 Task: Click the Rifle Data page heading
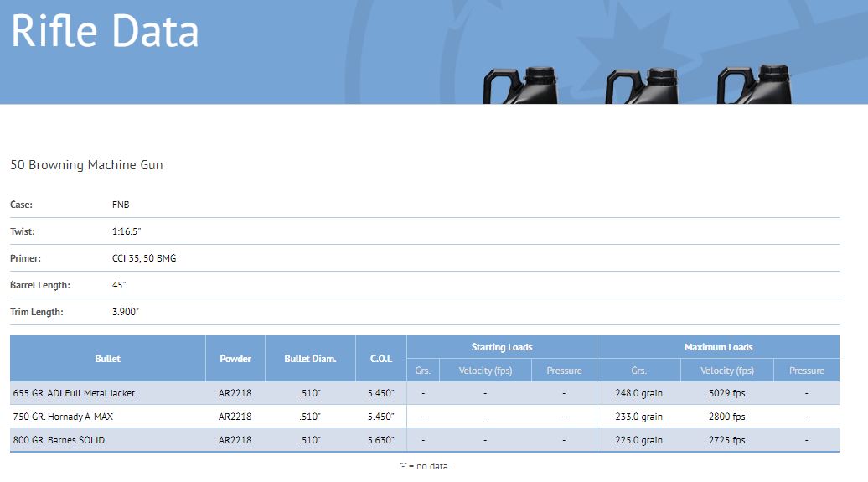click(106, 30)
